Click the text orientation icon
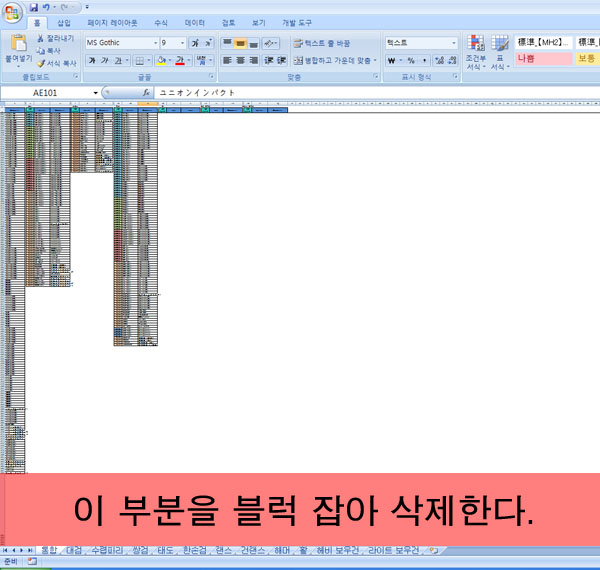This screenshot has height=570, width=600. click(x=269, y=43)
